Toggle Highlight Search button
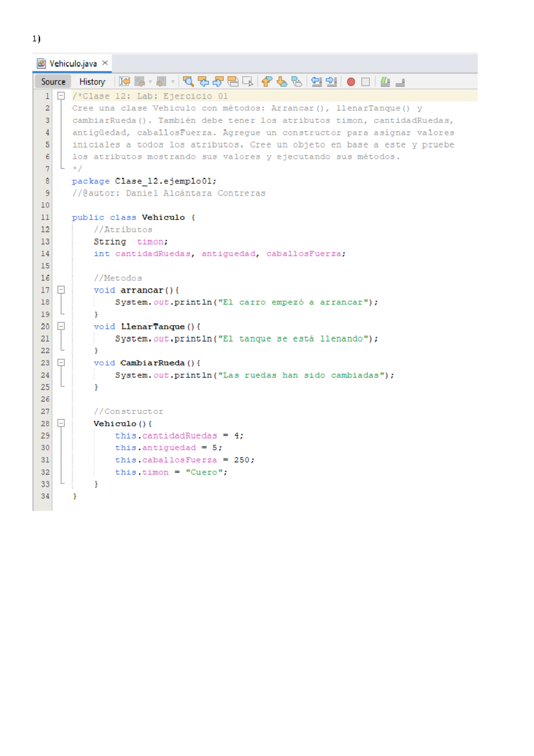Viewport: 534px width, 756px height. pyautogui.click(x=233, y=81)
